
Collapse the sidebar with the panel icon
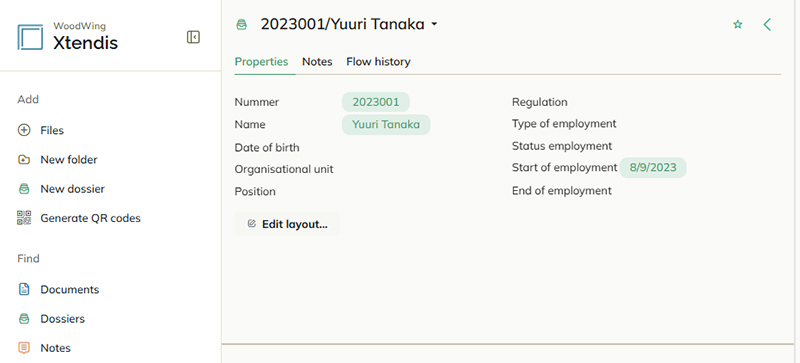pyautogui.click(x=193, y=37)
